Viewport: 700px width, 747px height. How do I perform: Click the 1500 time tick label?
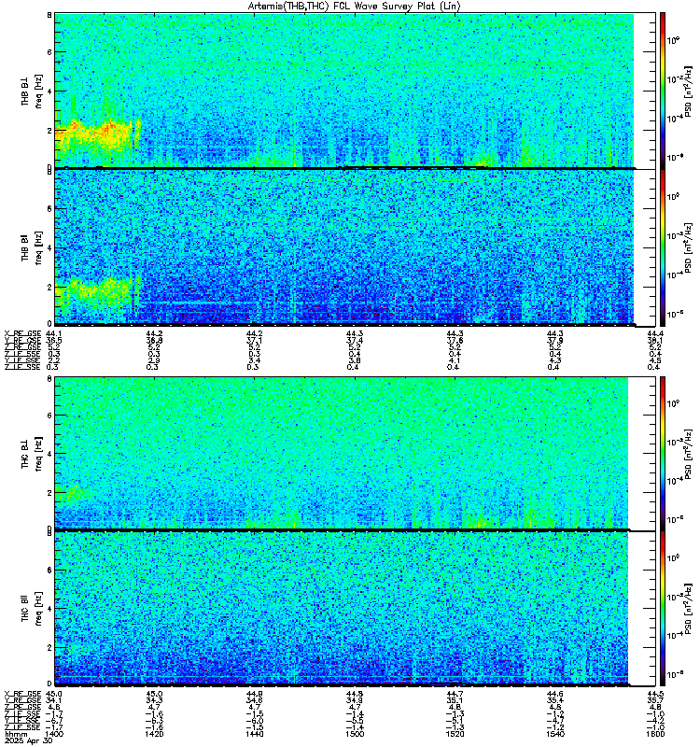coord(355,734)
